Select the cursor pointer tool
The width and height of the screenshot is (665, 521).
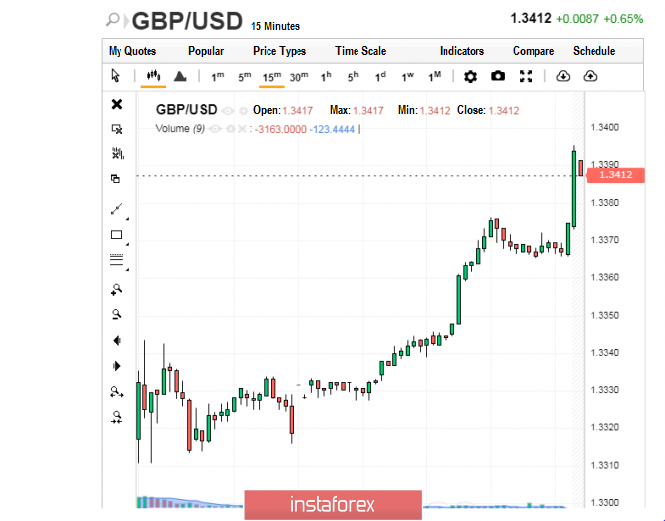(x=115, y=76)
